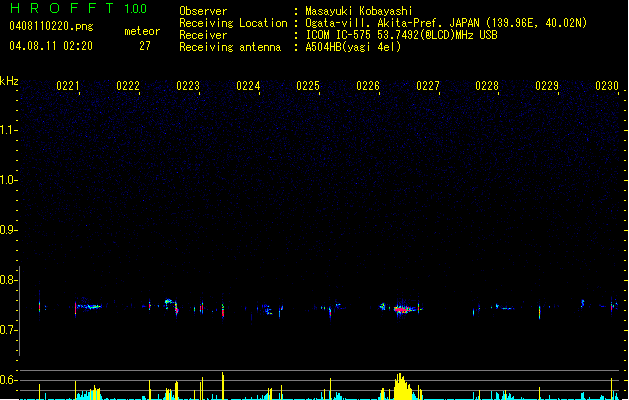Click the kHz axis unit label
The width and height of the screenshot is (629, 400).
[9, 81]
